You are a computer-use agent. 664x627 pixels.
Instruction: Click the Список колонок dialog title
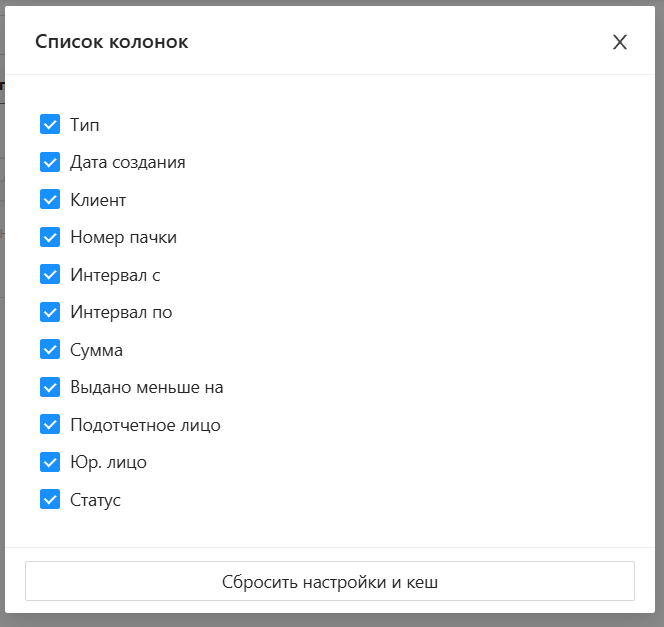pyautogui.click(x=111, y=42)
